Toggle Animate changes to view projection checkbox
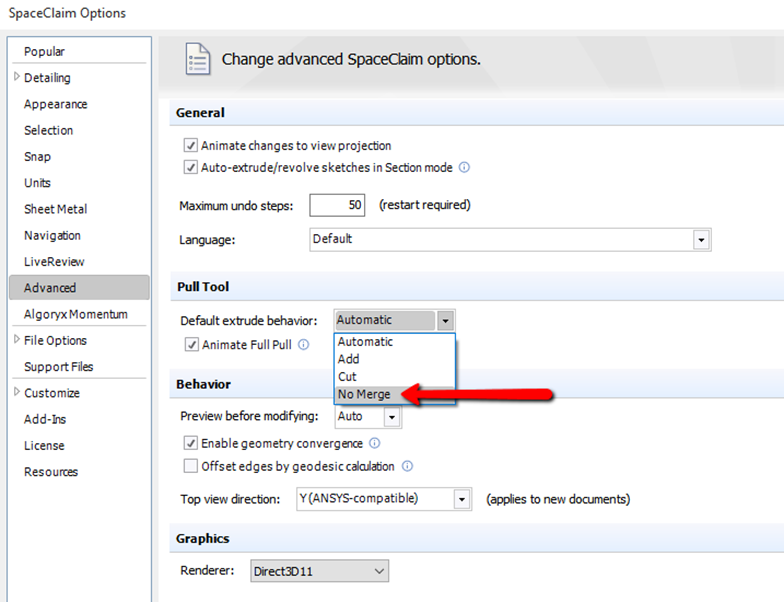 tap(191, 146)
